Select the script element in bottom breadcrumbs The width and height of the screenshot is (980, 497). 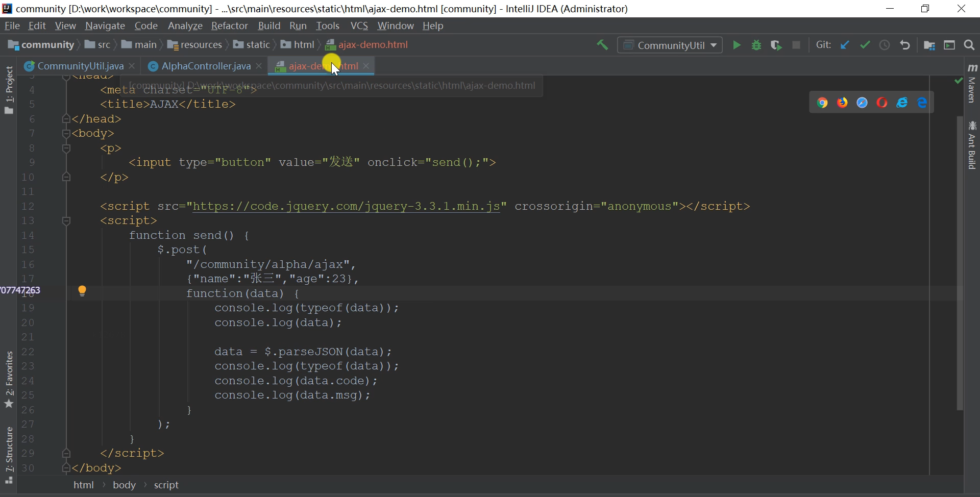166,485
